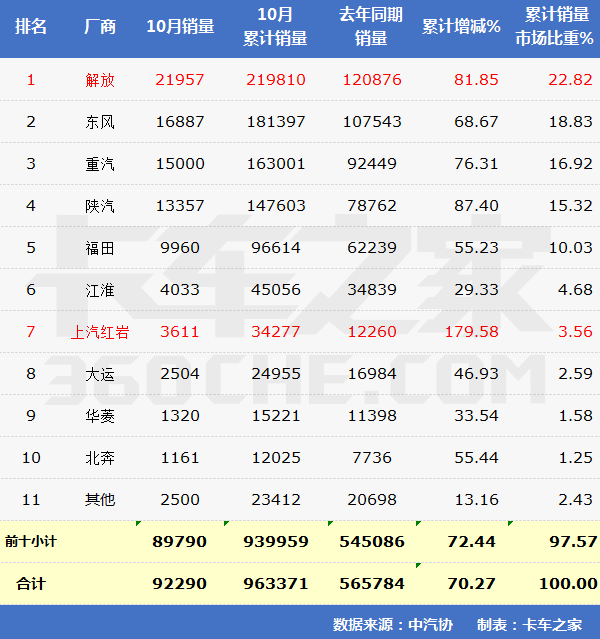Select the cumulative value 181397
600x639 pixels.
pos(276,122)
